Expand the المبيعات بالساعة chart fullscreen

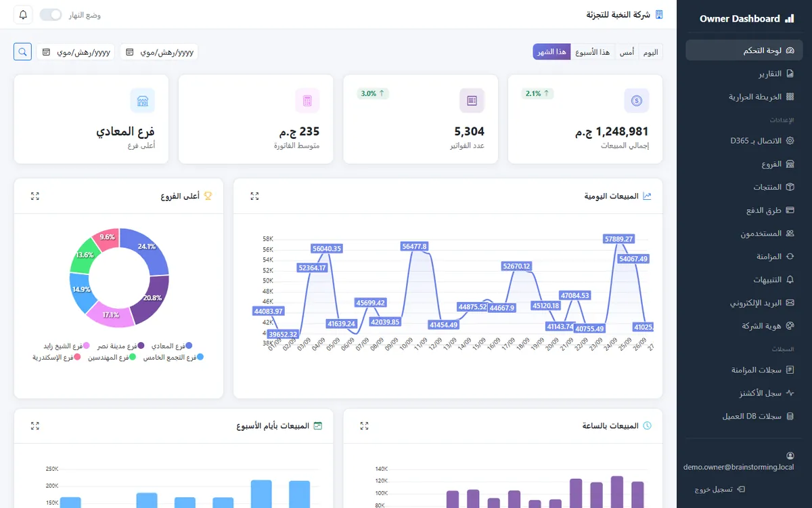point(364,425)
